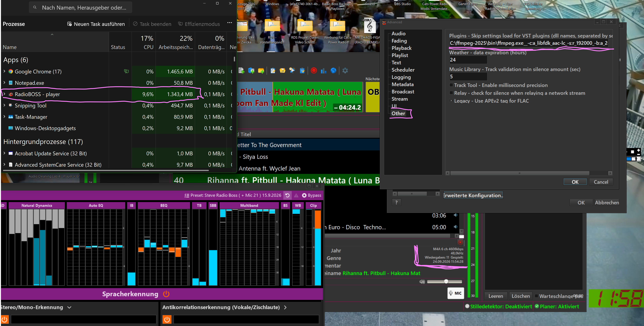The image size is (644, 326).
Task: Click the add track file icon in RadioBOSS toolbar
Action: [x=241, y=71]
